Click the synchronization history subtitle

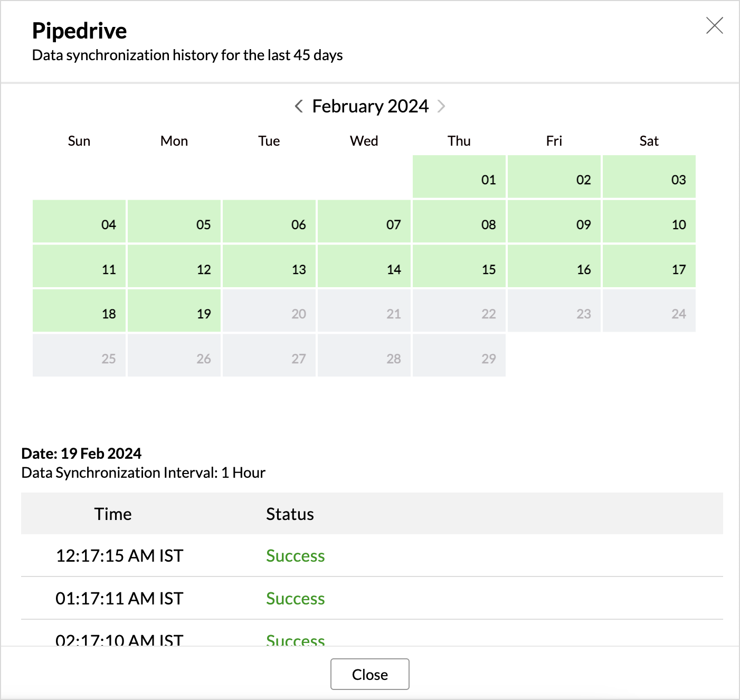[x=187, y=55]
